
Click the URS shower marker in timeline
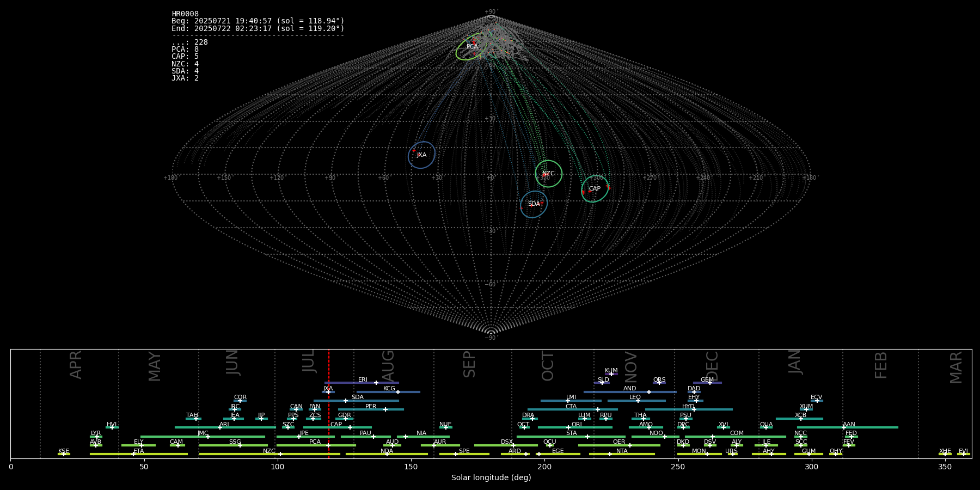(732, 454)
